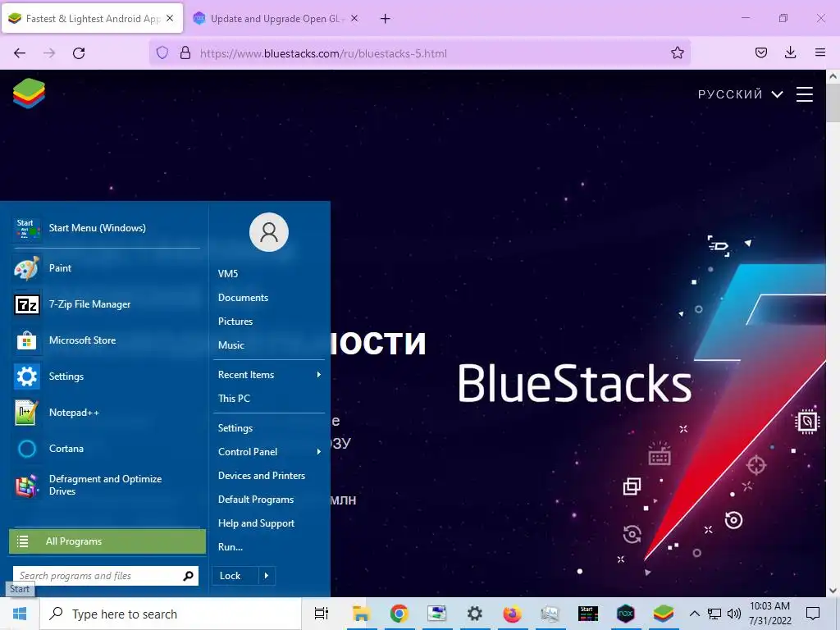
Task: Switch to the Fastest & Lightest Android App tab
Action: point(92,19)
